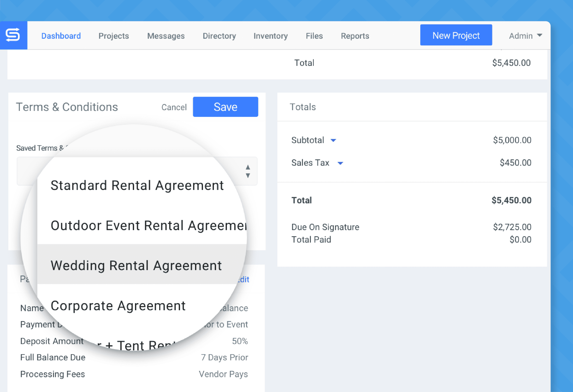
Task: Switch to the Directory tab
Action: (219, 36)
